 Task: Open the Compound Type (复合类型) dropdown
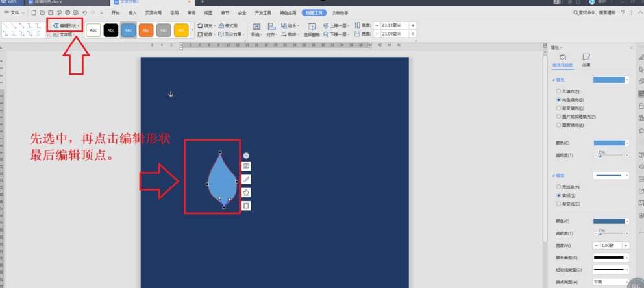[x=611, y=258]
